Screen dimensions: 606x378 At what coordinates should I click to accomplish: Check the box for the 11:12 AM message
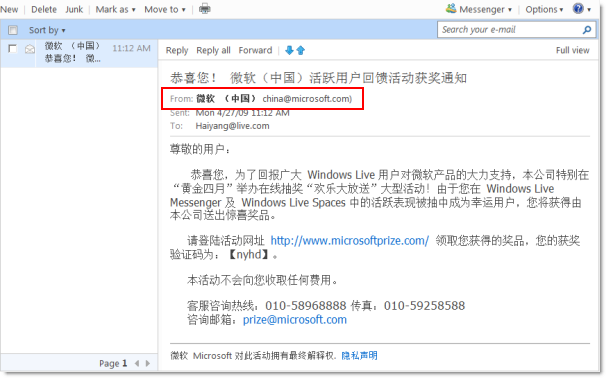[x=13, y=49]
